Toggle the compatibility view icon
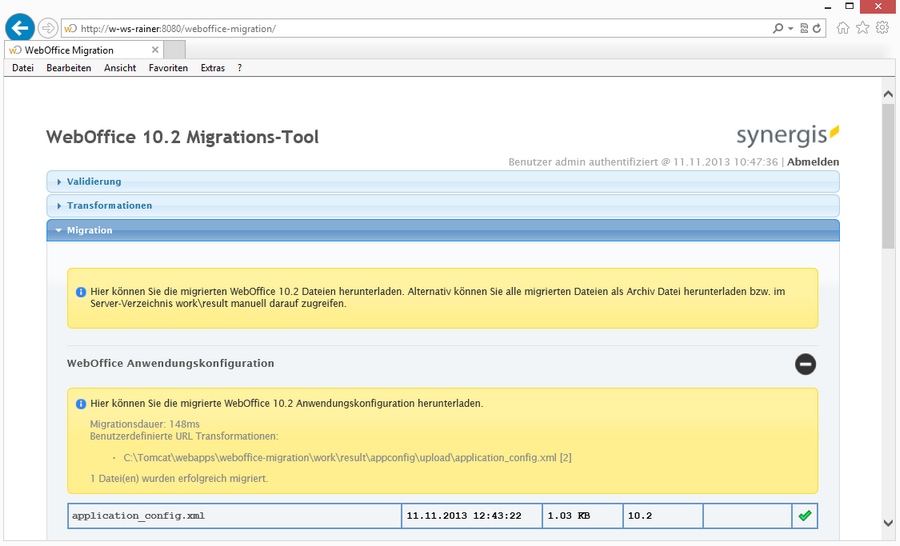900x546 pixels. (x=804, y=28)
